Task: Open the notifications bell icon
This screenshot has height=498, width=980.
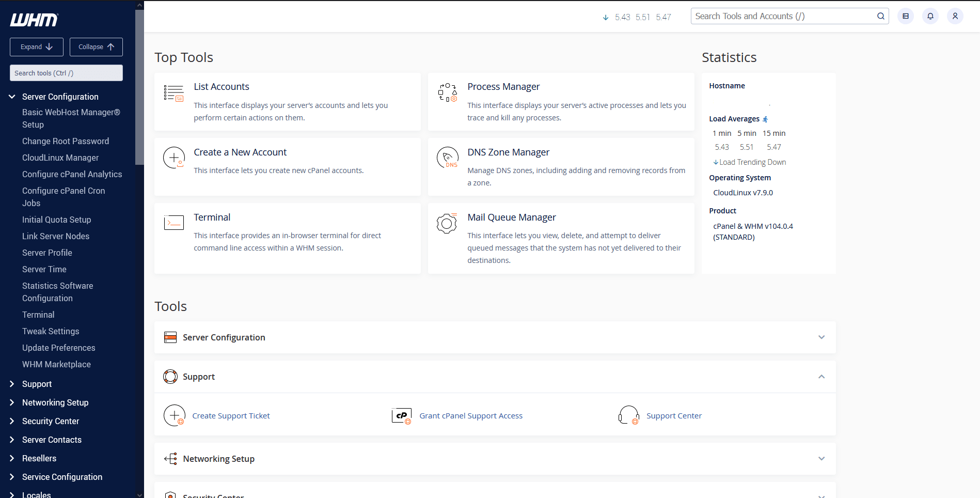Action: click(930, 16)
